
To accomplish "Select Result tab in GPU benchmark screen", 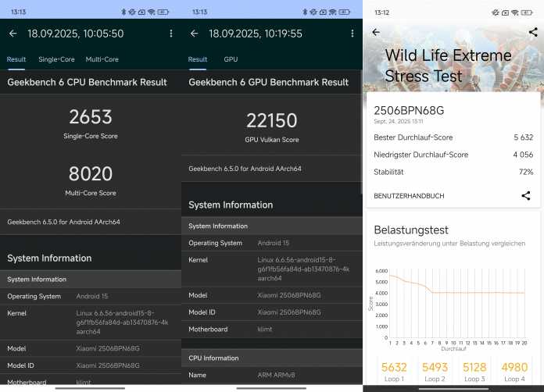I will (x=198, y=59).
